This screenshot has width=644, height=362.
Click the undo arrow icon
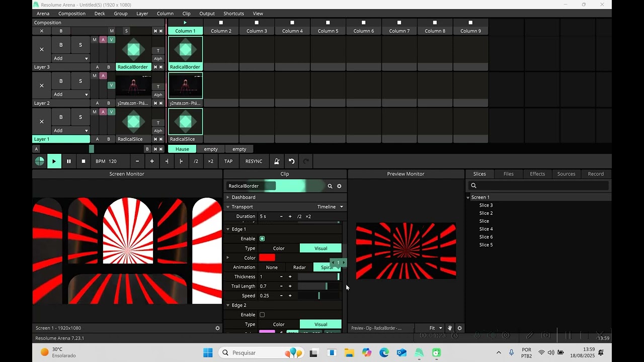click(x=291, y=161)
